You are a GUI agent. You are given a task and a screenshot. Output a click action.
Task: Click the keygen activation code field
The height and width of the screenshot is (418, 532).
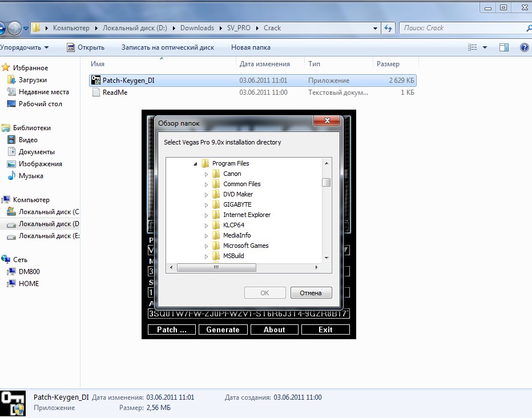(x=249, y=313)
